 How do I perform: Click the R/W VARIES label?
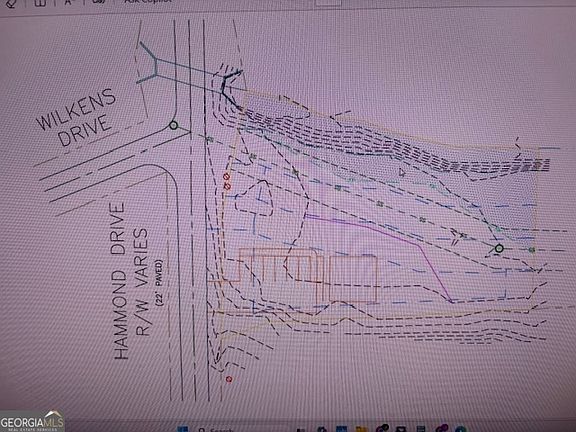(x=143, y=282)
